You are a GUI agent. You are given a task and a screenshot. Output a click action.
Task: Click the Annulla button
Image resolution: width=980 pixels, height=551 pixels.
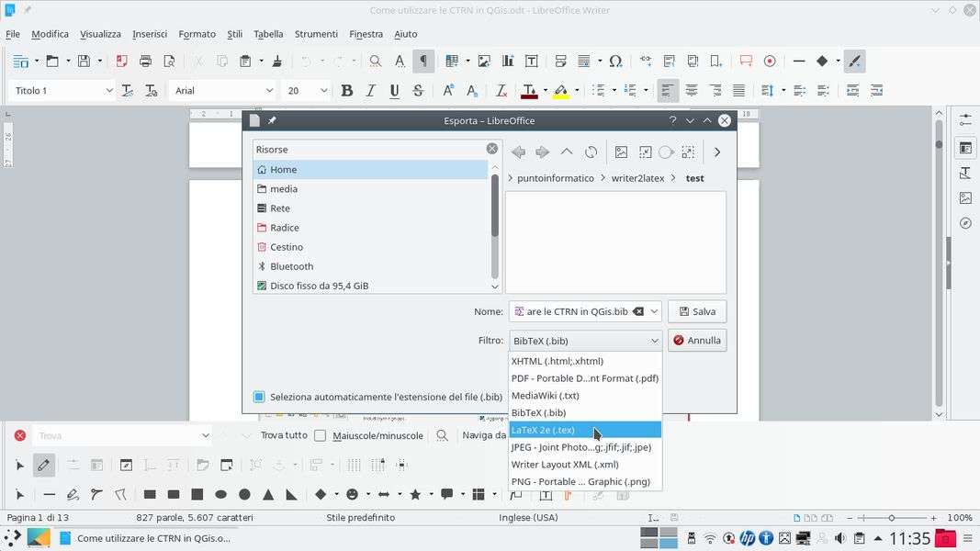tap(696, 341)
